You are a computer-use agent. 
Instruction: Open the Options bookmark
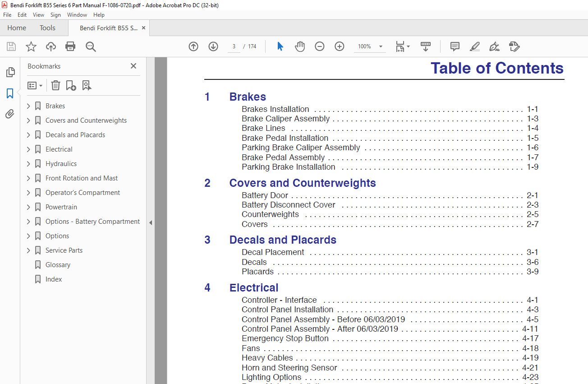(x=57, y=236)
